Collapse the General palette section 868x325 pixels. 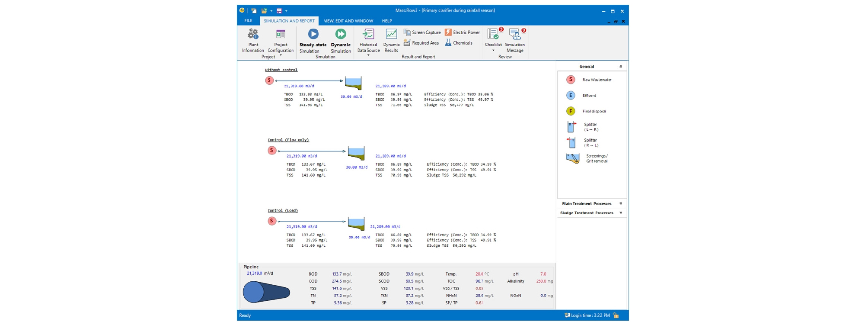621,67
